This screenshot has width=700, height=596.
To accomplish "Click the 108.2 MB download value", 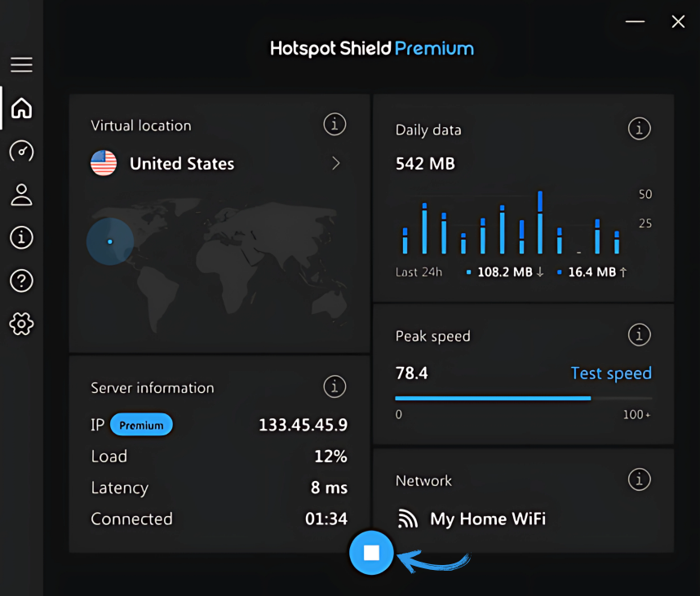I will point(505,272).
